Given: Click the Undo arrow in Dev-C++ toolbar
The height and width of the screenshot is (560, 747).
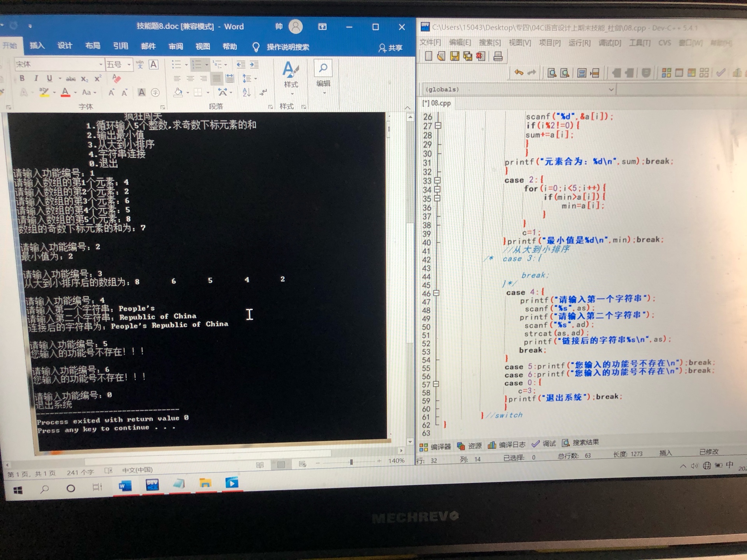Looking at the screenshot, I should [x=518, y=72].
